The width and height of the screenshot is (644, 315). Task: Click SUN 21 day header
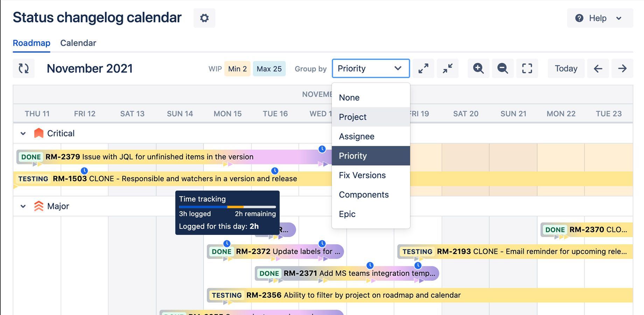(x=513, y=113)
